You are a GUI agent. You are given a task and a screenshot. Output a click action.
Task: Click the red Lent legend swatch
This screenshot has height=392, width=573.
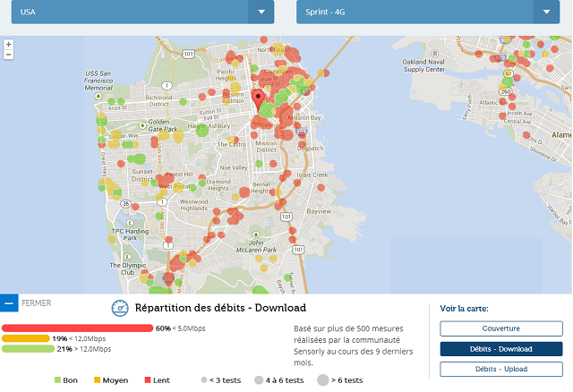[148, 380]
